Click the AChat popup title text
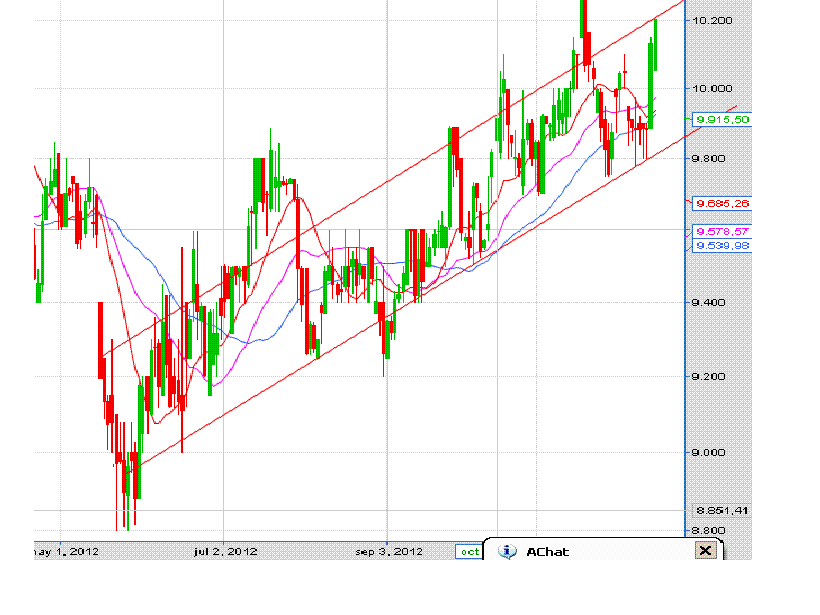 tap(548, 552)
